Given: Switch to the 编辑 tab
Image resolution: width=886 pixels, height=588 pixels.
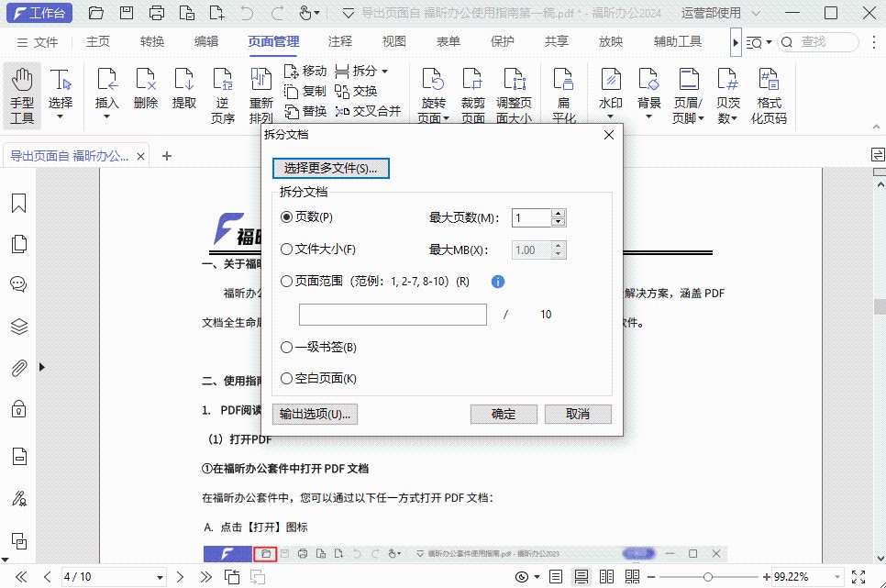Looking at the screenshot, I should pos(206,41).
